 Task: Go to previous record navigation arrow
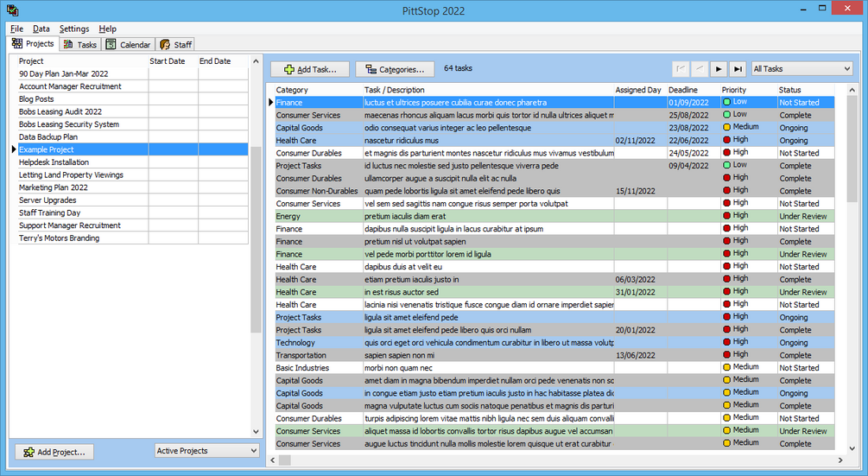[700, 68]
